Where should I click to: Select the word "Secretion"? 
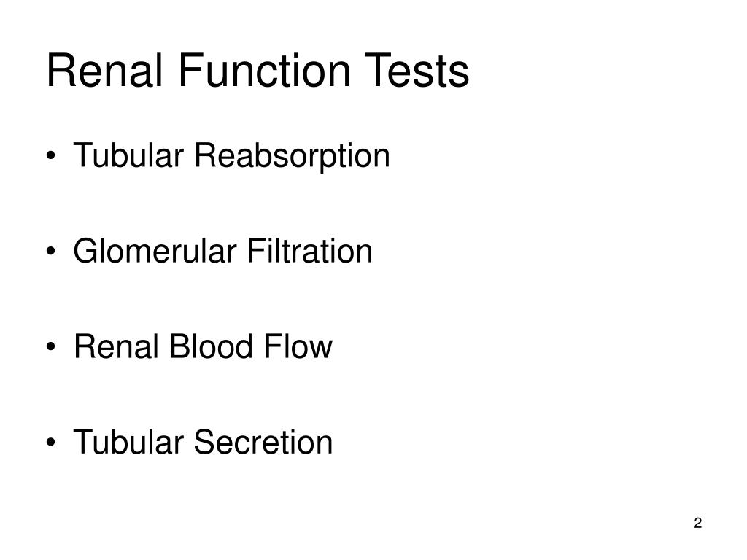[263, 442]
